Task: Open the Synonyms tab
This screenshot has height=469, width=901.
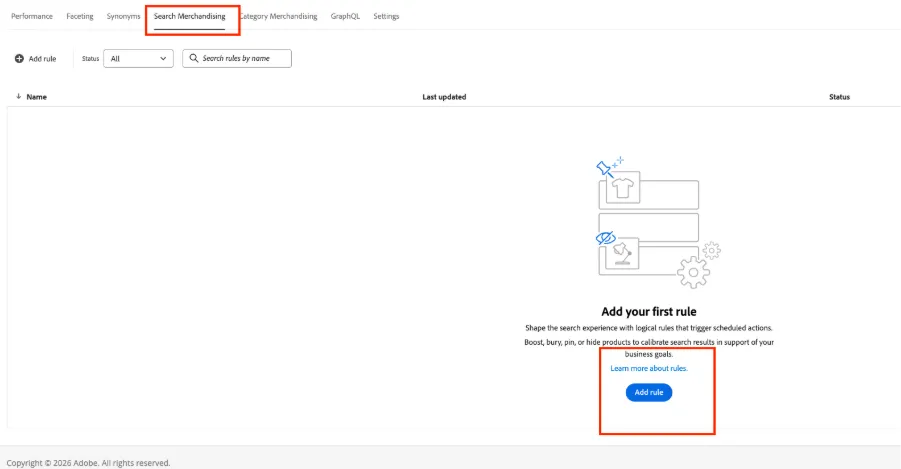Action: click(123, 16)
